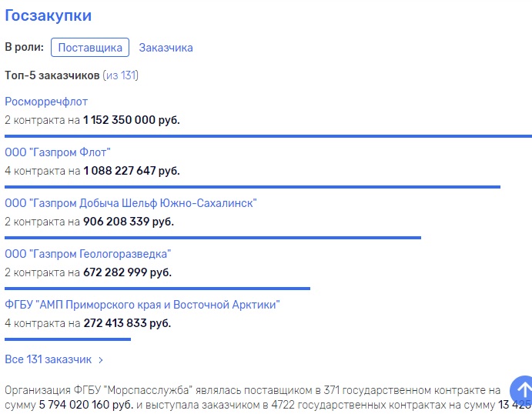Click the Росморречфлот contracts progress bar
The height and width of the screenshot is (414, 532).
(x=268, y=136)
